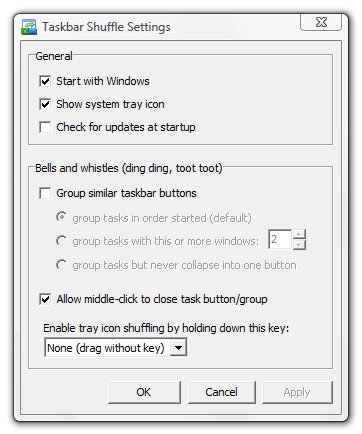Toggle the Show system tray icon option
Viewport: 362px width, 434px height.
click(45, 104)
